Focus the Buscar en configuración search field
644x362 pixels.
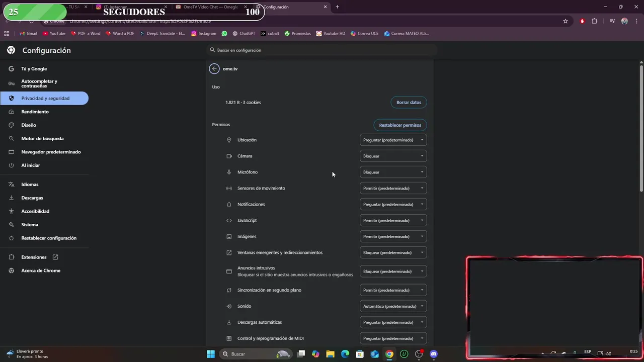(x=322, y=50)
